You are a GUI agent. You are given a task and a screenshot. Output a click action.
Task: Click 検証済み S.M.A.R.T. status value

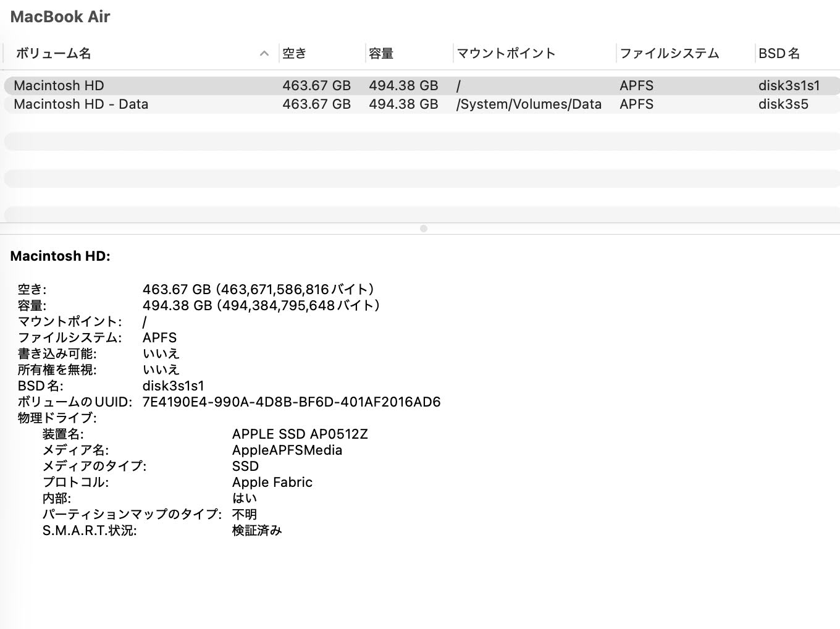pos(257,530)
